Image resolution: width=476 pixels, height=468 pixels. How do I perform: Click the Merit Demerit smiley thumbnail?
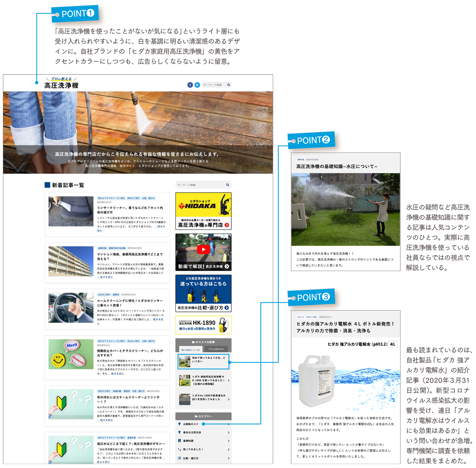click(71, 354)
